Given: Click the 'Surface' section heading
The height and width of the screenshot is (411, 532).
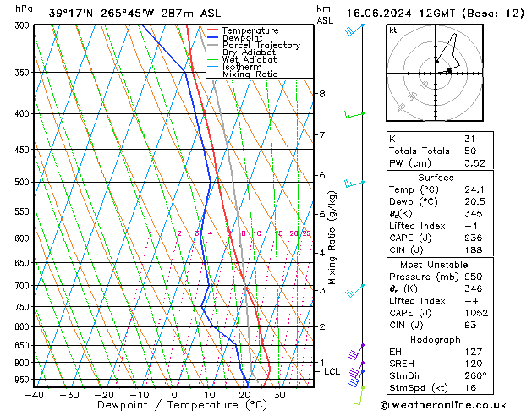Looking at the screenshot, I should pos(436,178).
